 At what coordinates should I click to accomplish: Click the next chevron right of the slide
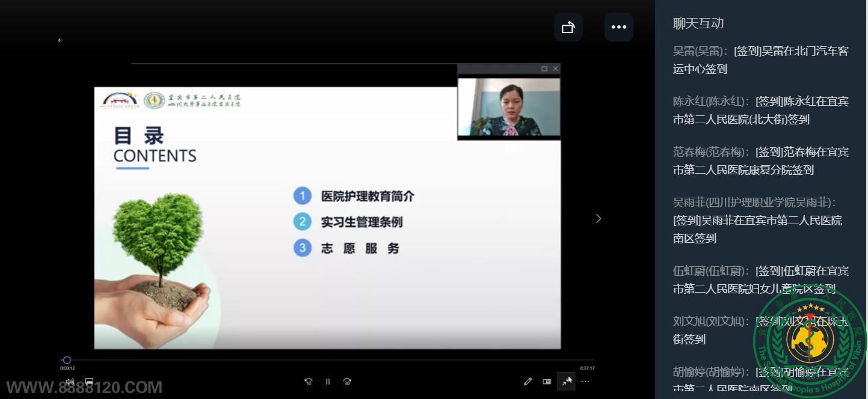[598, 218]
